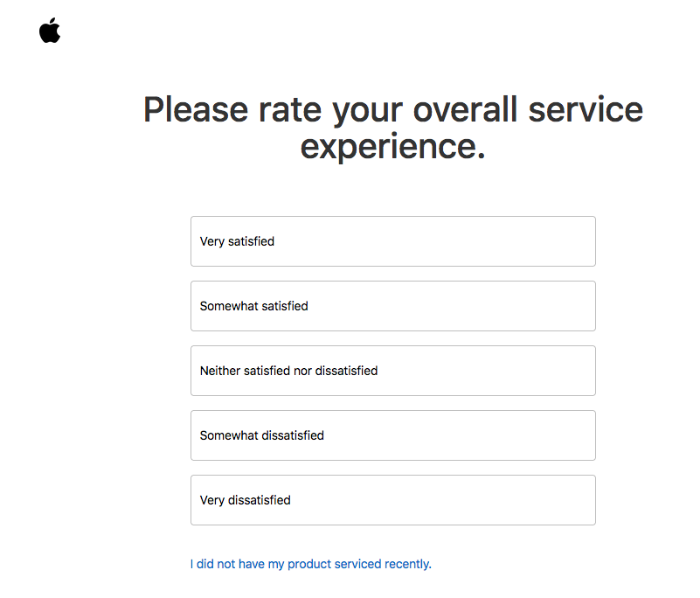The height and width of the screenshot is (598, 700).
Task: Pick the Very dissatisfied rating
Action: coord(393,500)
